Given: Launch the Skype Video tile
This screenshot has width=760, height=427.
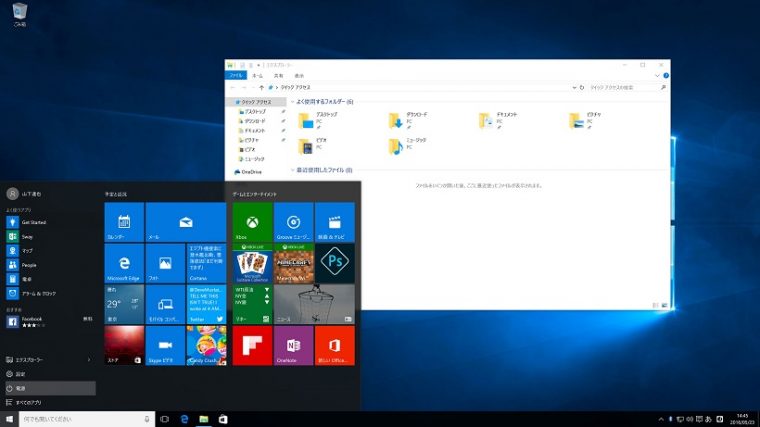Looking at the screenshot, I should [165, 345].
